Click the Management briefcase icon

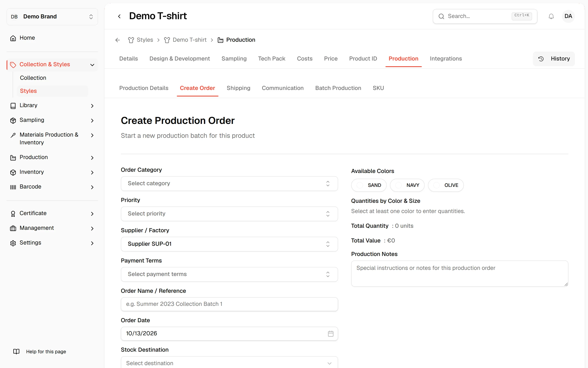click(x=13, y=228)
